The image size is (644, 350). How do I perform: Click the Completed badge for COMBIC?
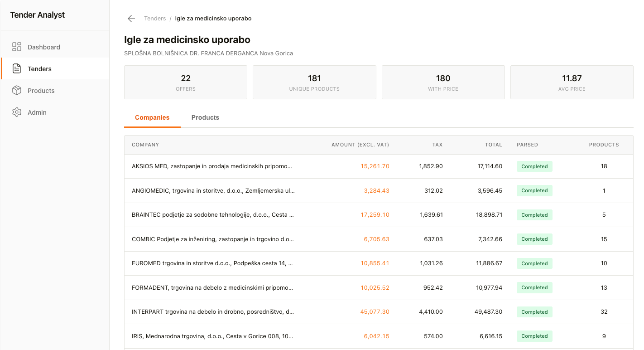pos(534,239)
